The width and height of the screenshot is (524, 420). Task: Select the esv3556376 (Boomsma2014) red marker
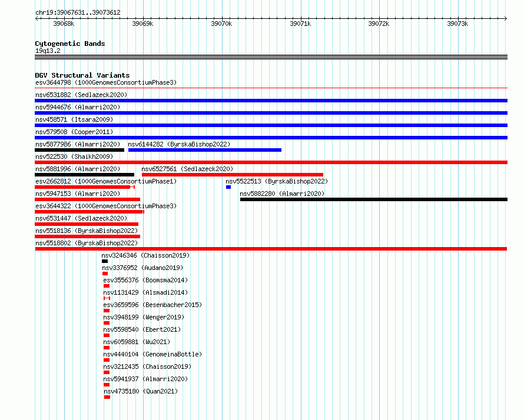pyautogui.click(x=107, y=286)
